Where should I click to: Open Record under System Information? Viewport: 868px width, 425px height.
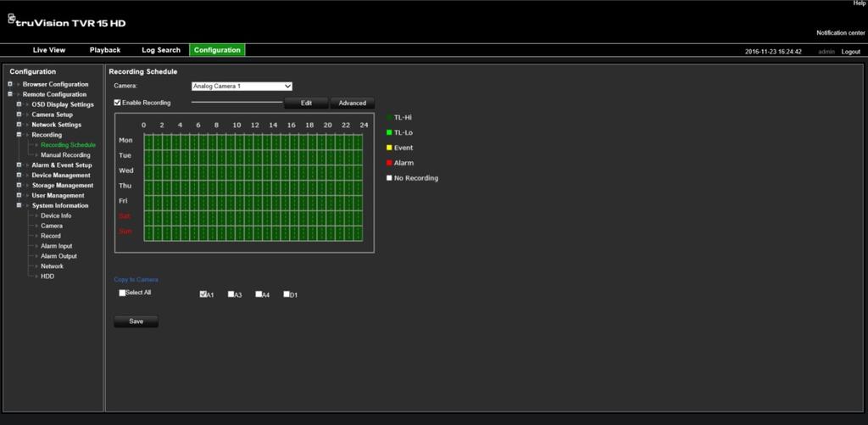[x=51, y=236]
